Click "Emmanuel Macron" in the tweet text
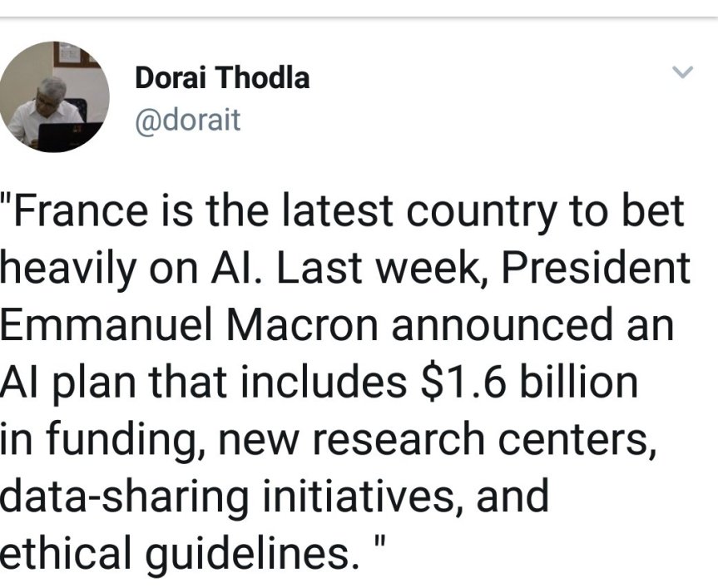The image size is (718, 588). tap(190, 324)
